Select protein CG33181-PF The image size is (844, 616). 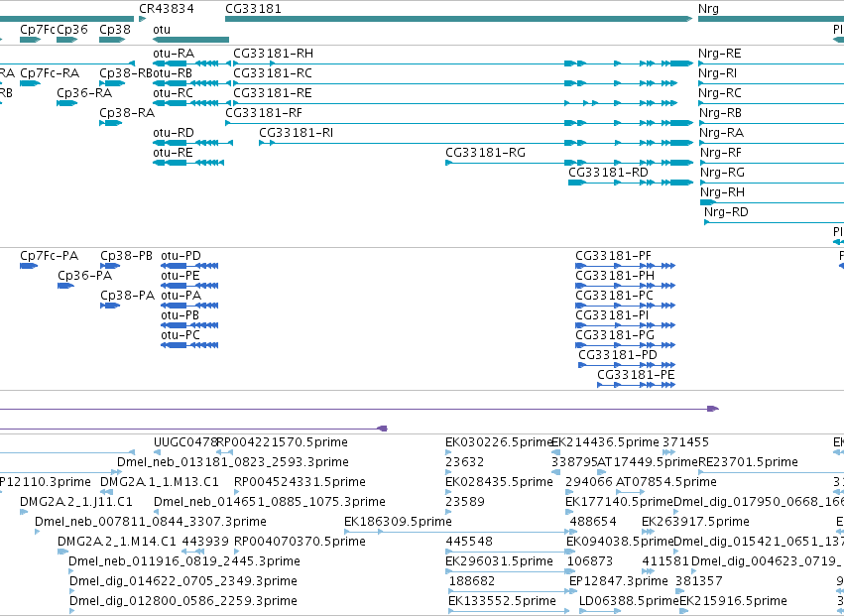click(614, 256)
